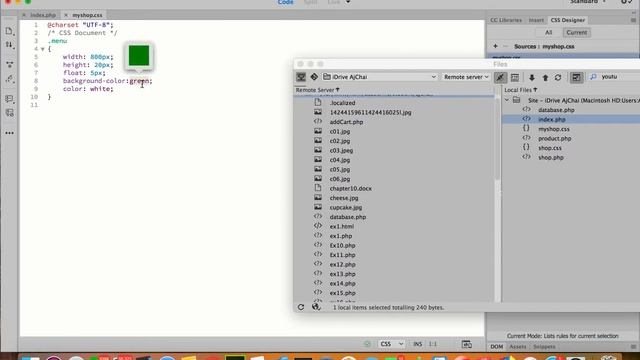Open CC Libraries panel tab
Screen dimensions: 640x360
click(506, 20)
